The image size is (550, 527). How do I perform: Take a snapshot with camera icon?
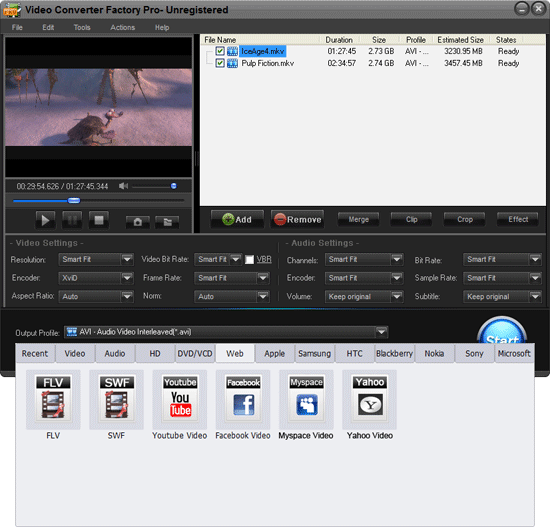138,222
